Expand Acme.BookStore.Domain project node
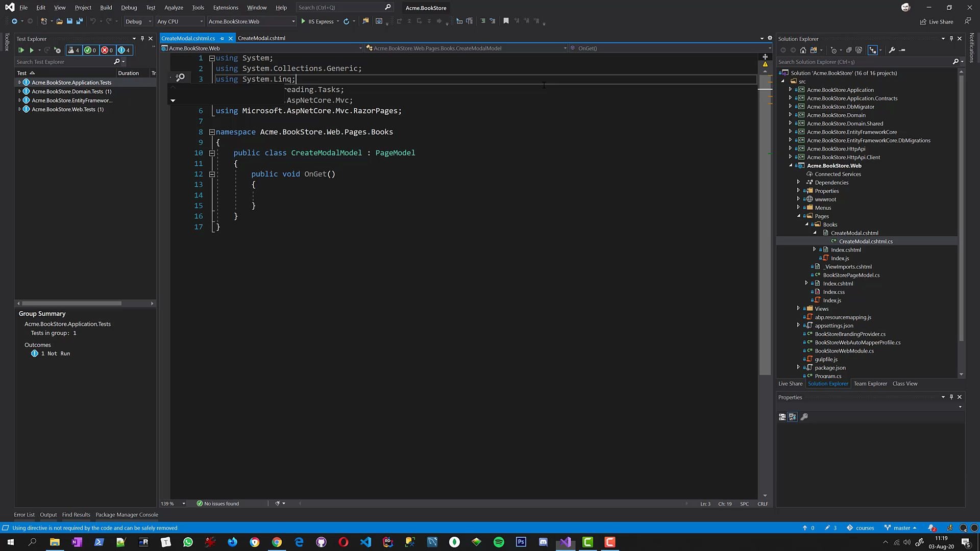This screenshot has width=980, height=551. point(790,115)
